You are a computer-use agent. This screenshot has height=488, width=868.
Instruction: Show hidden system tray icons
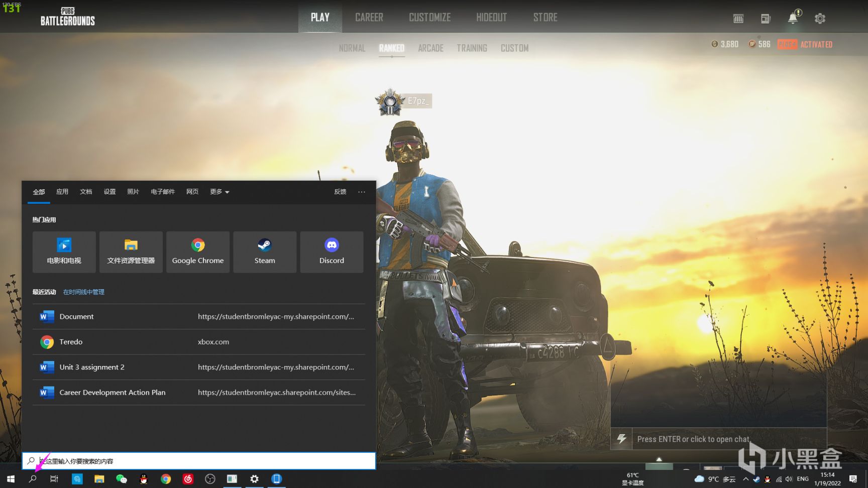pyautogui.click(x=746, y=479)
